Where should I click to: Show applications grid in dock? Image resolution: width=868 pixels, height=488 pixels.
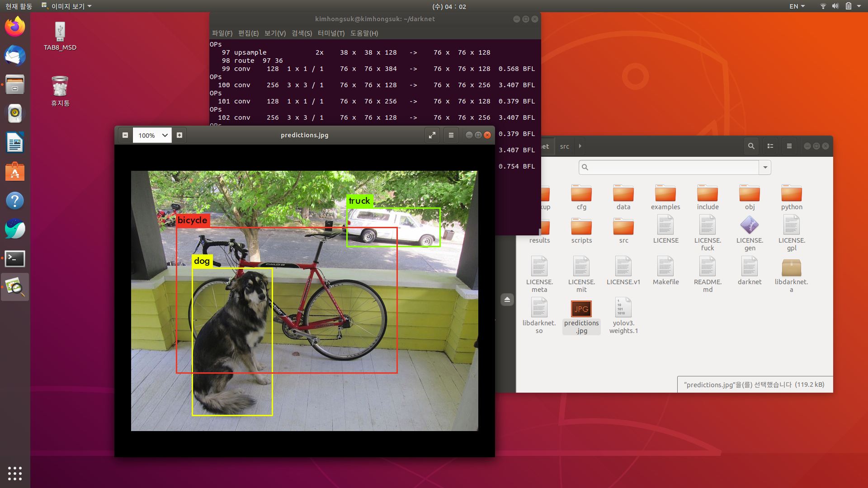pyautogui.click(x=15, y=473)
